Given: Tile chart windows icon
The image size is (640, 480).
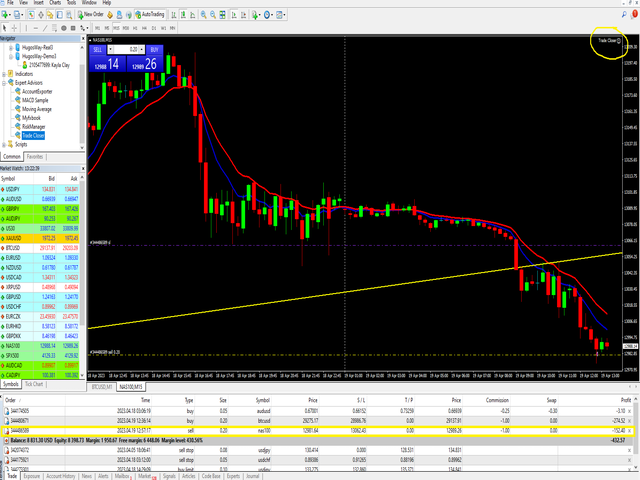Looking at the screenshot, I should pos(222,15).
